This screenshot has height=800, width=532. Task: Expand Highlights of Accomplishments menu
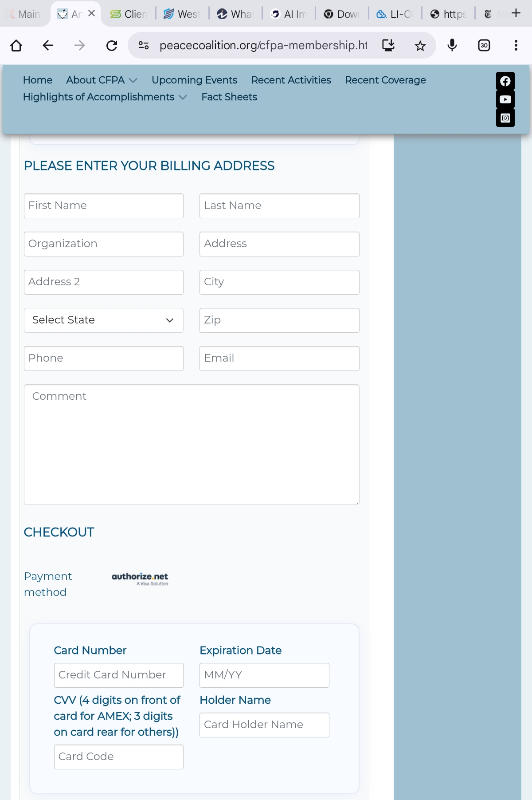coord(105,97)
